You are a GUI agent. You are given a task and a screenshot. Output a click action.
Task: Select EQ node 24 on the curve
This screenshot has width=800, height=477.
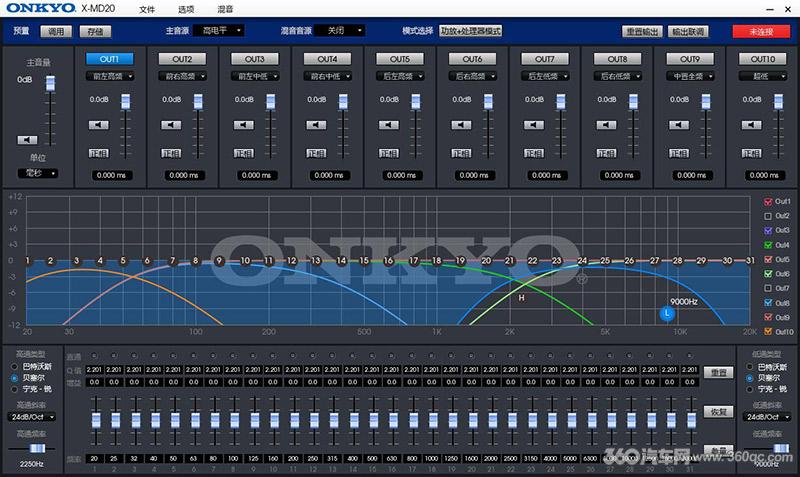tap(582, 261)
